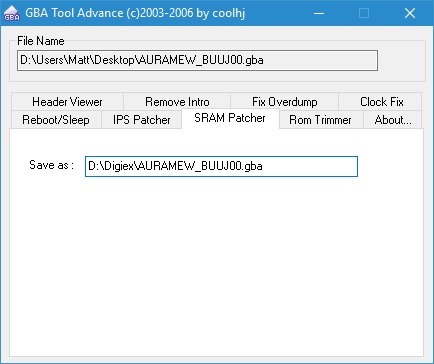Open the IPS Patcher tab
Viewport: 434px width, 364px height.
tap(141, 120)
